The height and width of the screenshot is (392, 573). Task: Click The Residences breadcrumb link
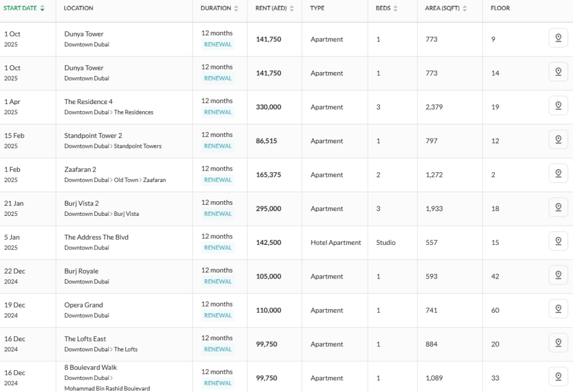tap(134, 112)
